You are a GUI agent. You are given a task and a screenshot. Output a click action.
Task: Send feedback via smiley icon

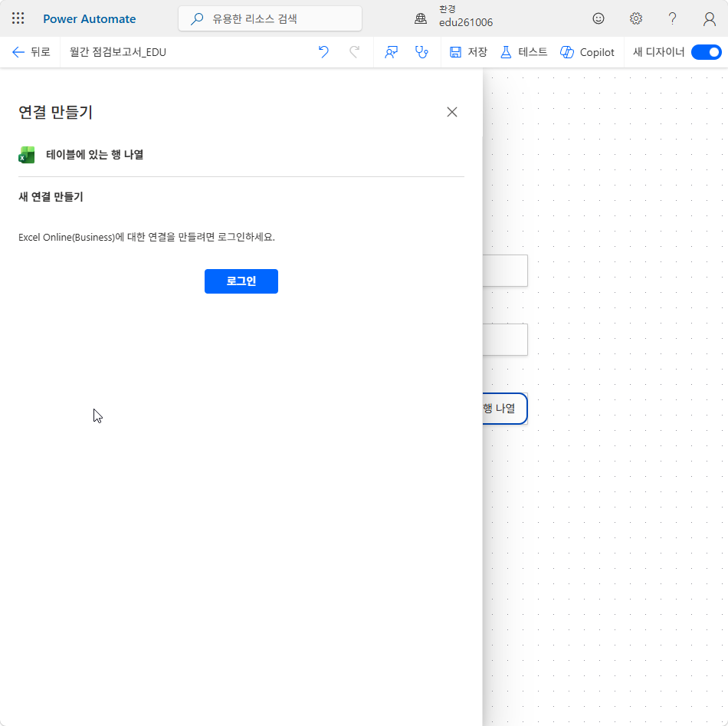598,18
